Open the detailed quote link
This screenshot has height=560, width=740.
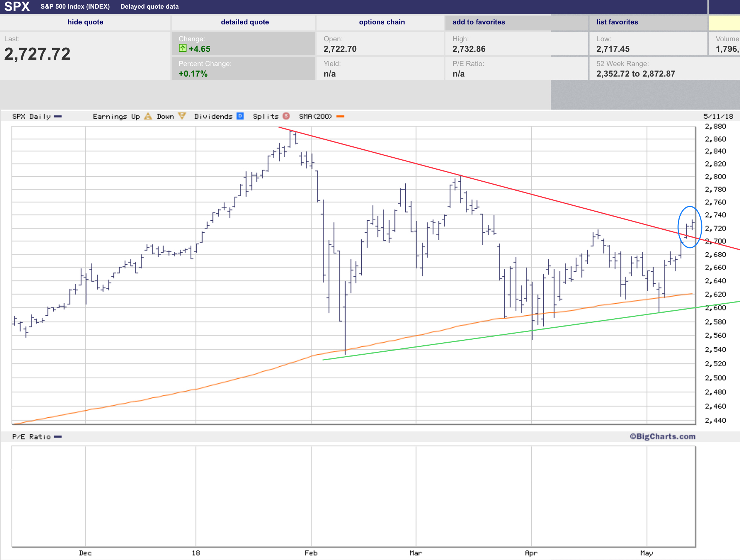[x=245, y=22]
